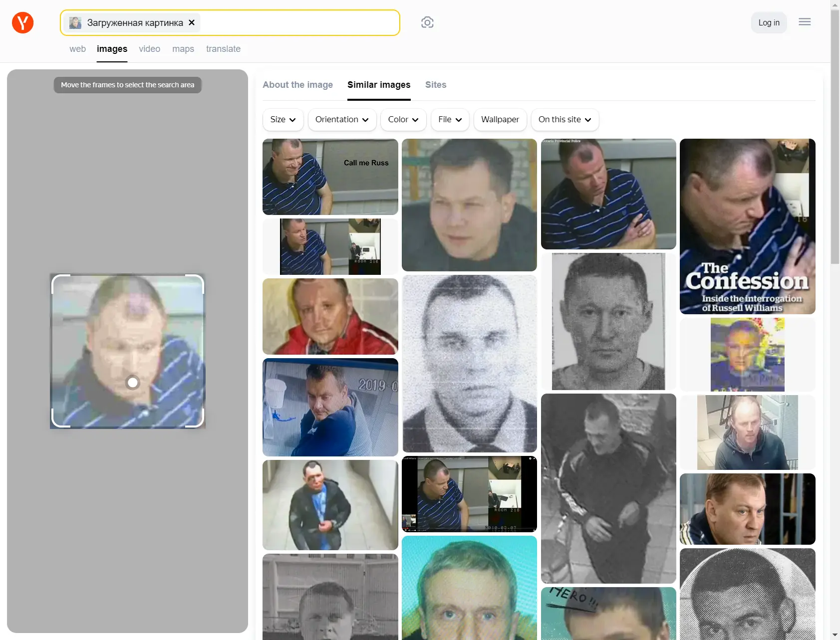Screen dimensions: 840x640
Task: Switch to the Sites tab
Action: [x=435, y=85]
